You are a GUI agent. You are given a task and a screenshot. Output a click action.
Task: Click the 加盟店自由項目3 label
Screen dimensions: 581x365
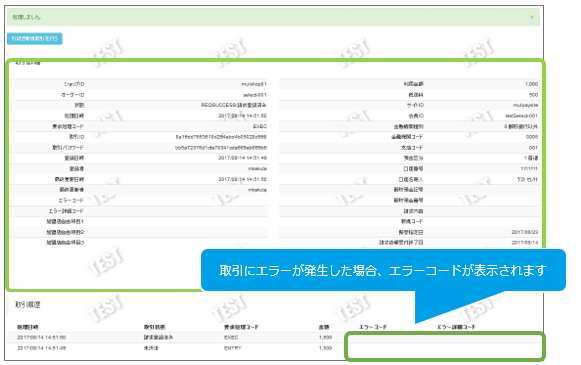(65, 243)
